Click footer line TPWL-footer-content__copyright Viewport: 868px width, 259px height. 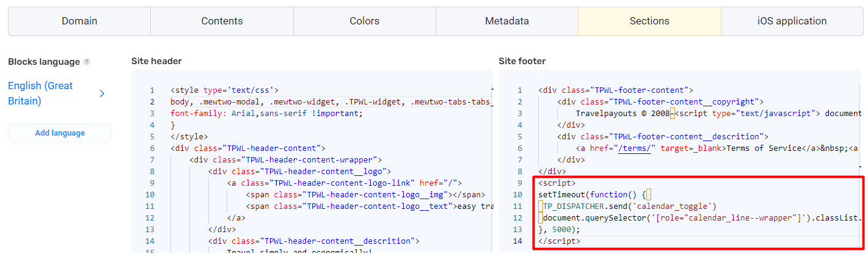click(660, 101)
